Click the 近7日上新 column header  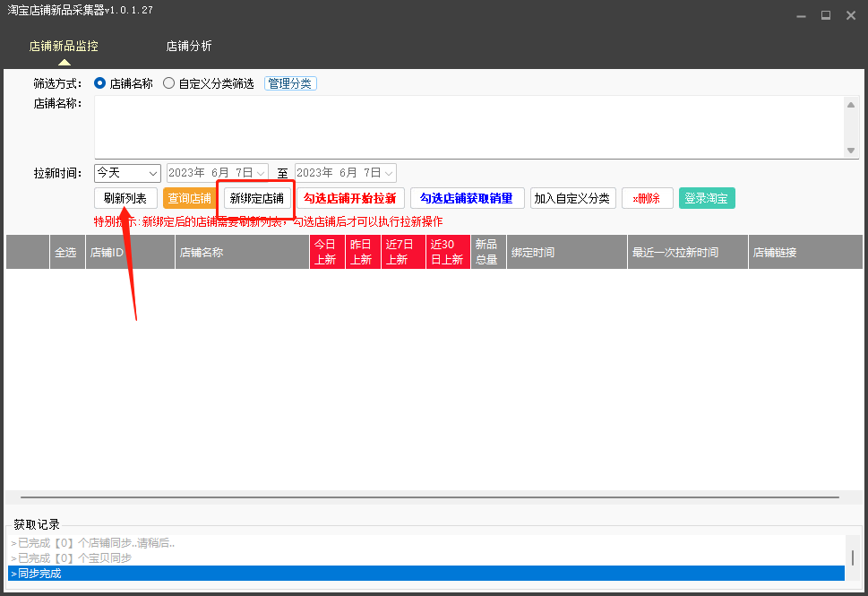403,252
